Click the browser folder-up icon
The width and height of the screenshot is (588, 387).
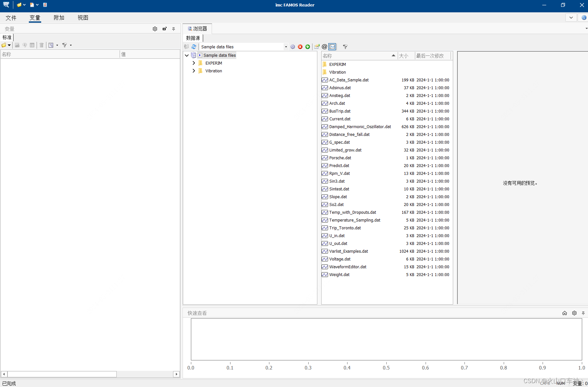click(x=186, y=47)
